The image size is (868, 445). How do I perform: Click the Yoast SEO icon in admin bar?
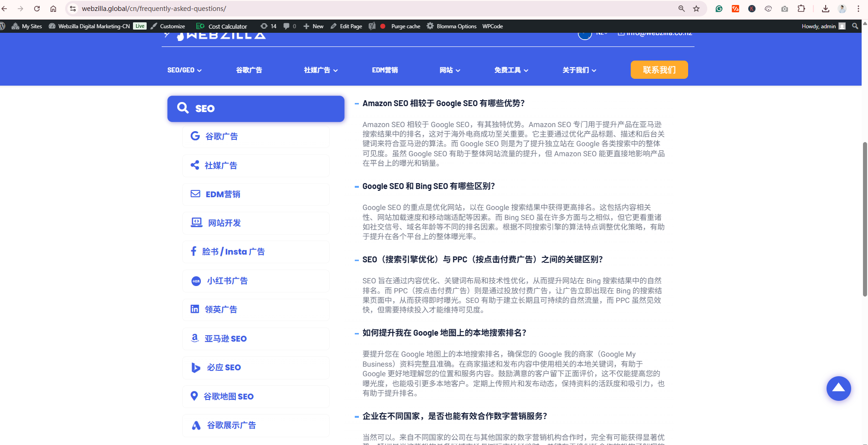coord(372,26)
